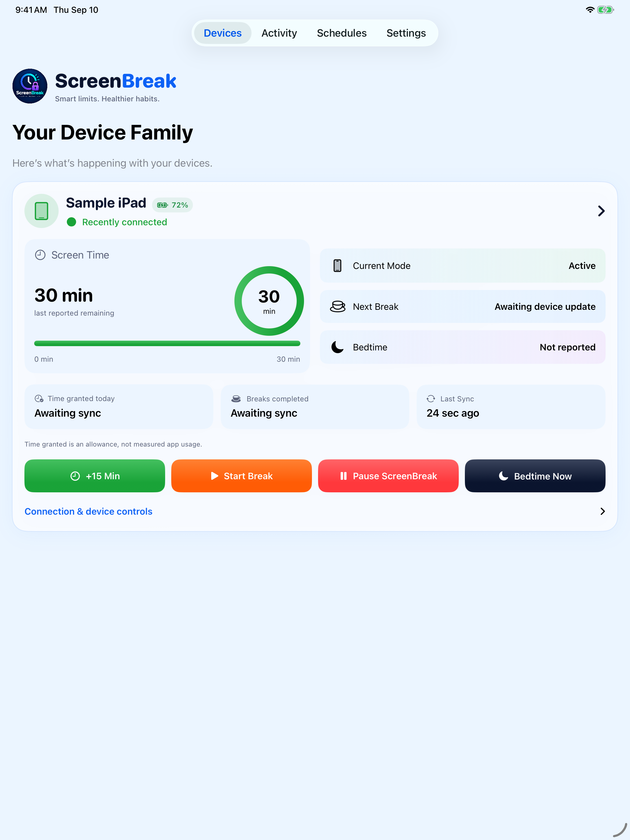Click '24 sec ago' sync value
This screenshot has width=630, height=840.
tap(453, 413)
